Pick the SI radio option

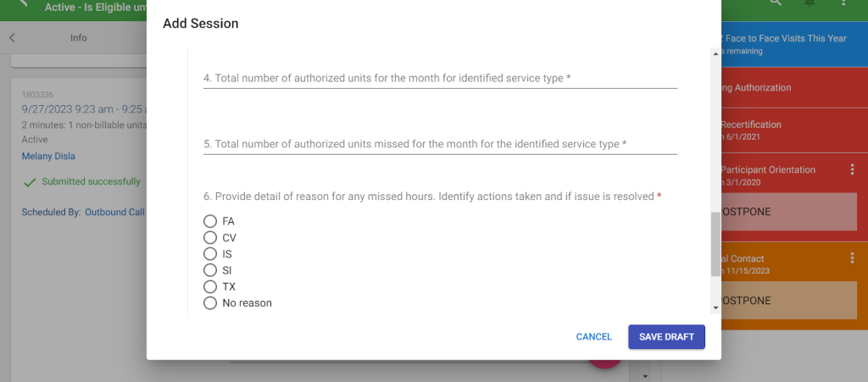210,270
